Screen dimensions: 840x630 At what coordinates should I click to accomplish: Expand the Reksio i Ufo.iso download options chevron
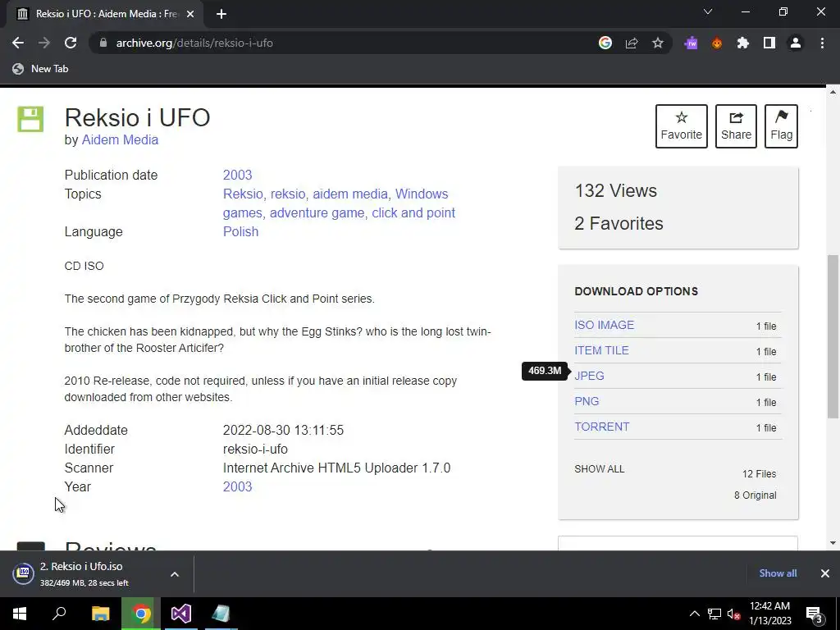[175, 573]
